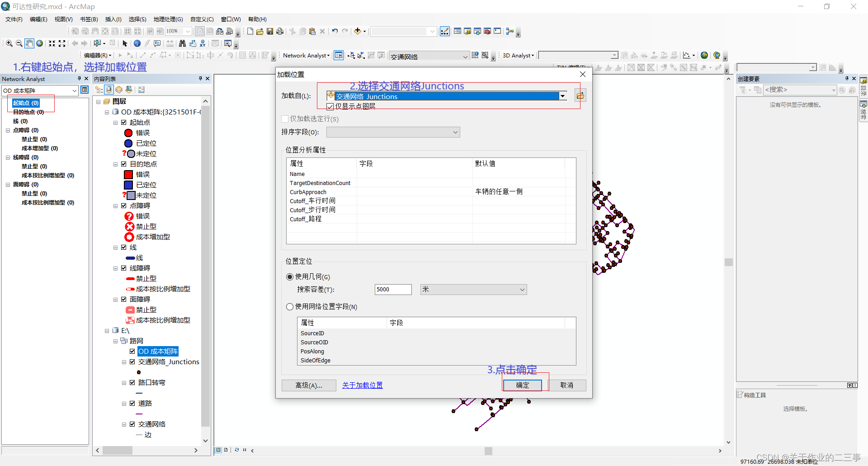Create a new map document

[x=250, y=31]
